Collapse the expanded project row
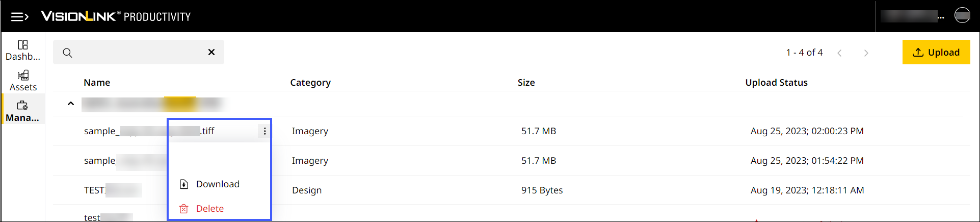The height and width of the screenshot is (222, 980). [x=71, y=104]
